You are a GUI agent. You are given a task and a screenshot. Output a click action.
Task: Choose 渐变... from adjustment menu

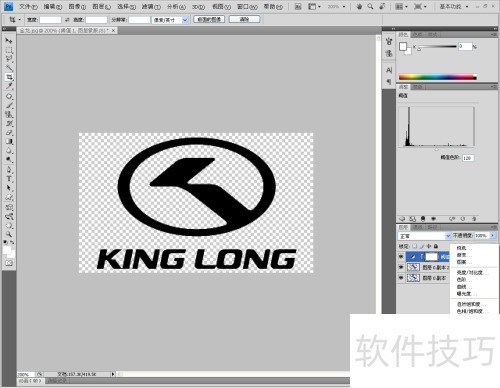pyautogui.click(x=464, y=255)
